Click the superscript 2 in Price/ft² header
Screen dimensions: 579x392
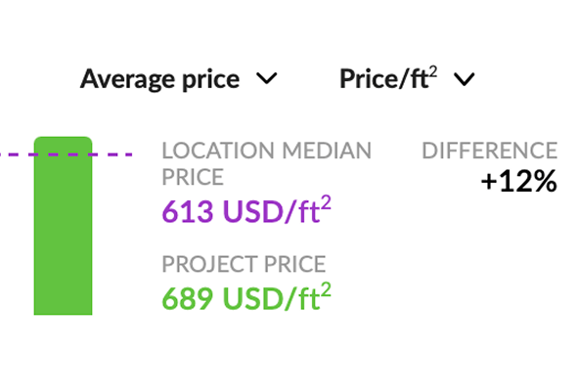click(433, 71)
